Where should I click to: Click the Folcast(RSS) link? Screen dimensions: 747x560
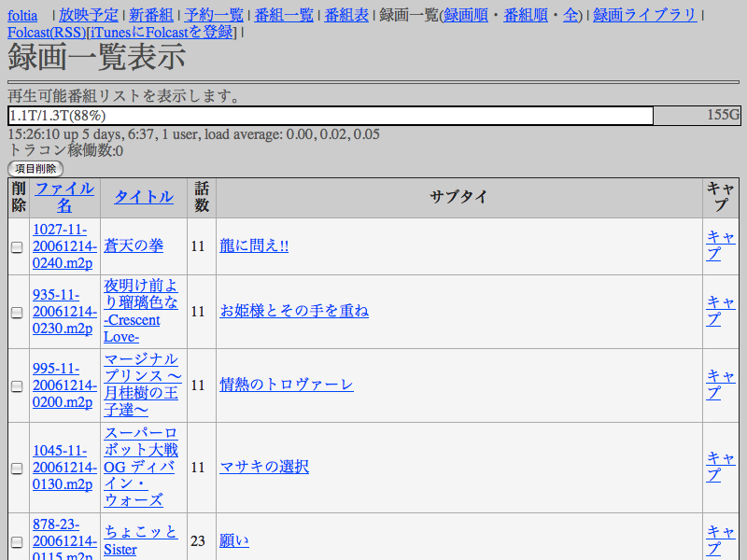coord(46,33)
